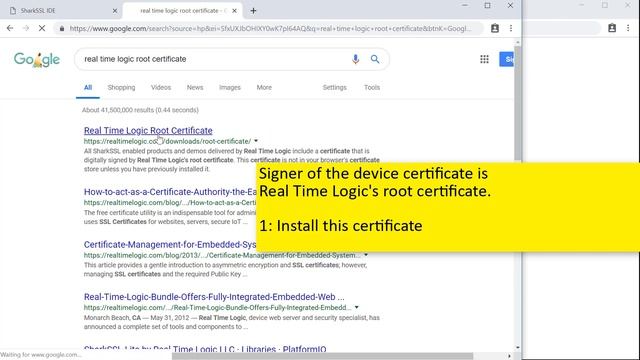The height and width of the screenshot is (360, 640).
Task: Expand dropdown arrow beside root-certificate URL
Action: coord(256,141)
